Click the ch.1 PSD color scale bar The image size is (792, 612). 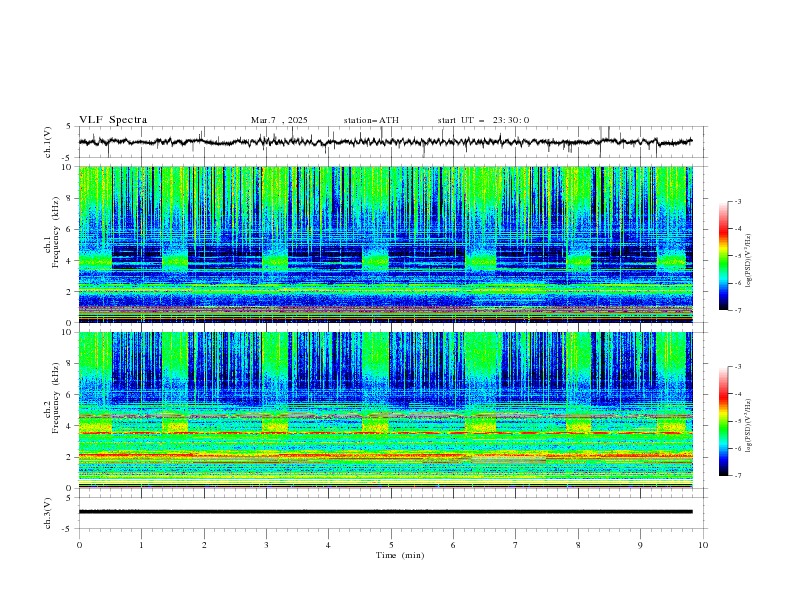coord(723,256)
